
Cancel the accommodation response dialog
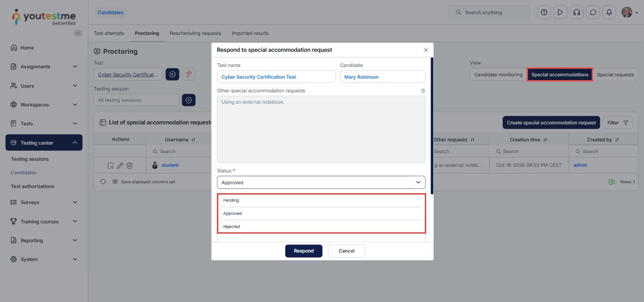(347, 251)
